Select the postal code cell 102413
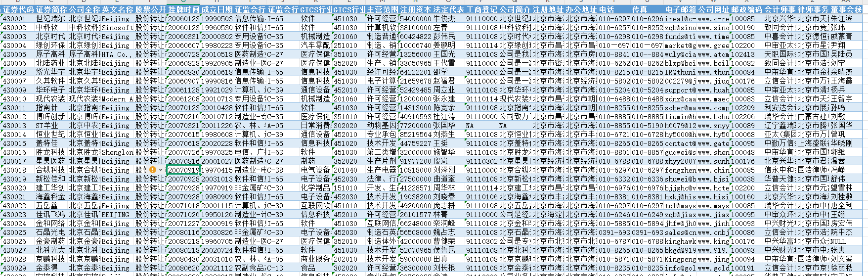 pos(747,54)
